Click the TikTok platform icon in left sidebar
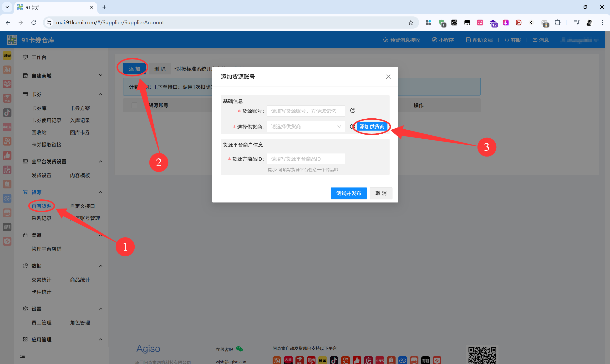610x364 pixels. [7, 113]
